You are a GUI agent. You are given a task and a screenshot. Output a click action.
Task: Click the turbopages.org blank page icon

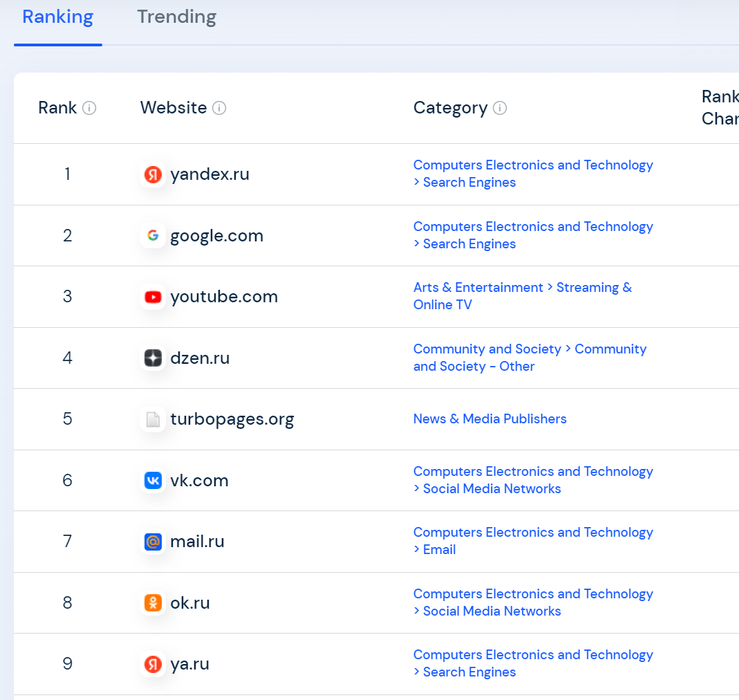point(153,419)
